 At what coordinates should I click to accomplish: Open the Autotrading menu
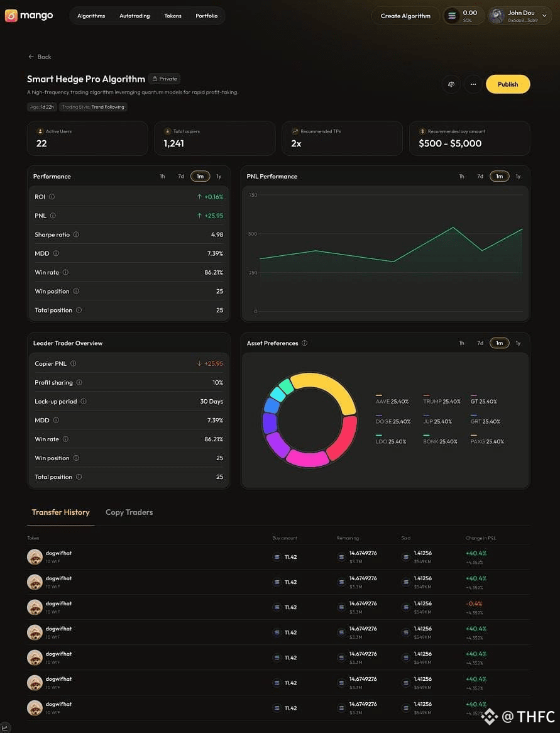pyautogui.click(x=135, y=16)
